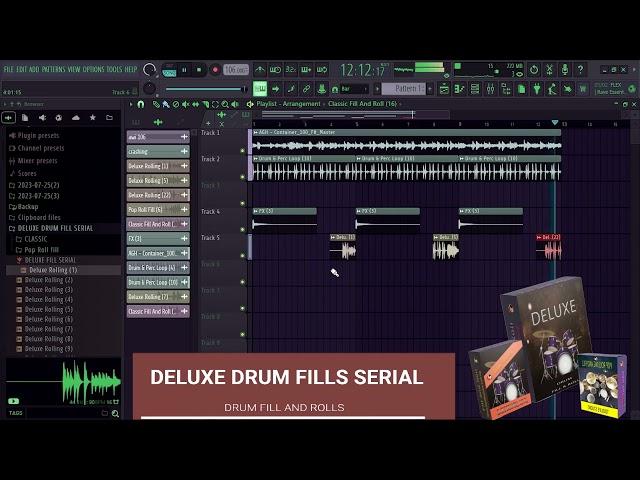Viewport: 640px width, 480px height.
Task: Open the PATTERNS menu
Action: 54,69
